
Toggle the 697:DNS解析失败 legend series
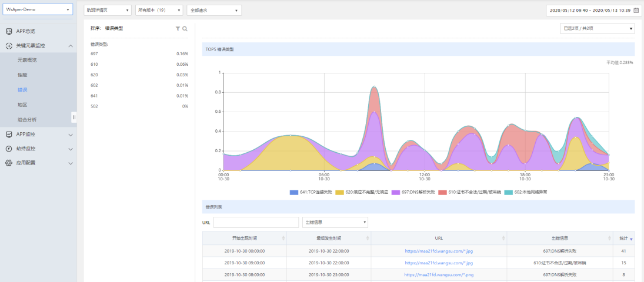coord(413,192)
